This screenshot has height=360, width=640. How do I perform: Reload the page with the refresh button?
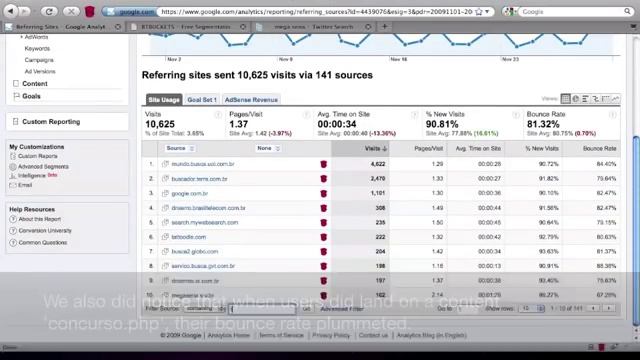(49, 11)
